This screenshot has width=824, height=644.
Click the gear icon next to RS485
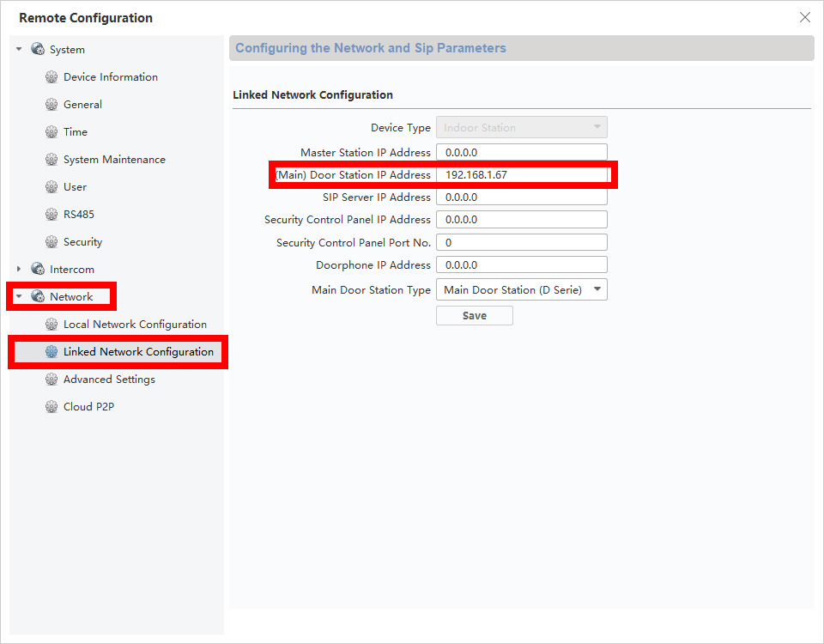click(51, 215)
